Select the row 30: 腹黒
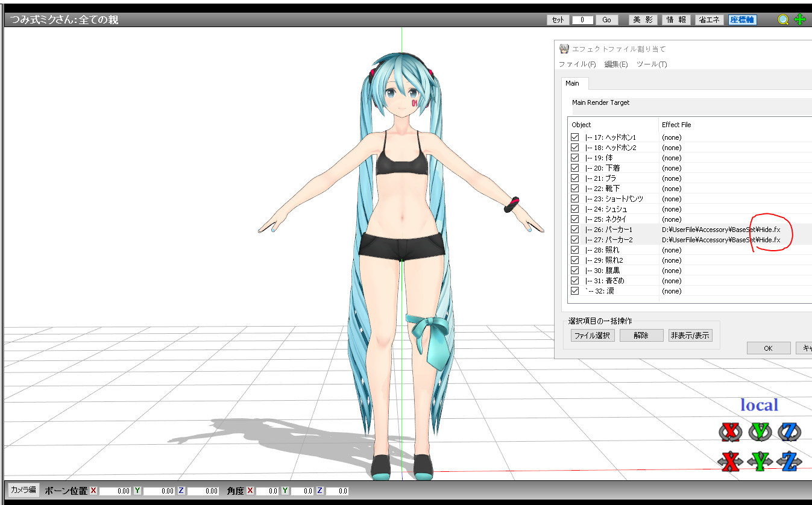Screen dimensions: 812x505 click(x=690, y=271)
